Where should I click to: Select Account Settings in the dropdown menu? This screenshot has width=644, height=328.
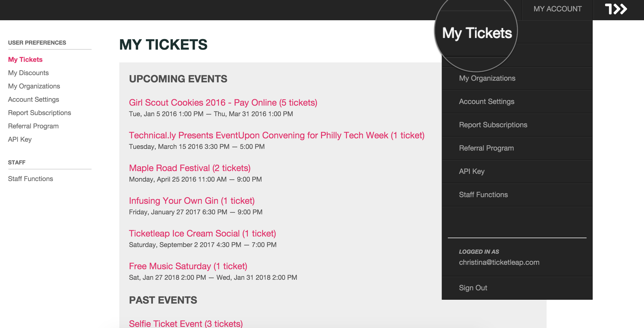click(x=486, y=101)
